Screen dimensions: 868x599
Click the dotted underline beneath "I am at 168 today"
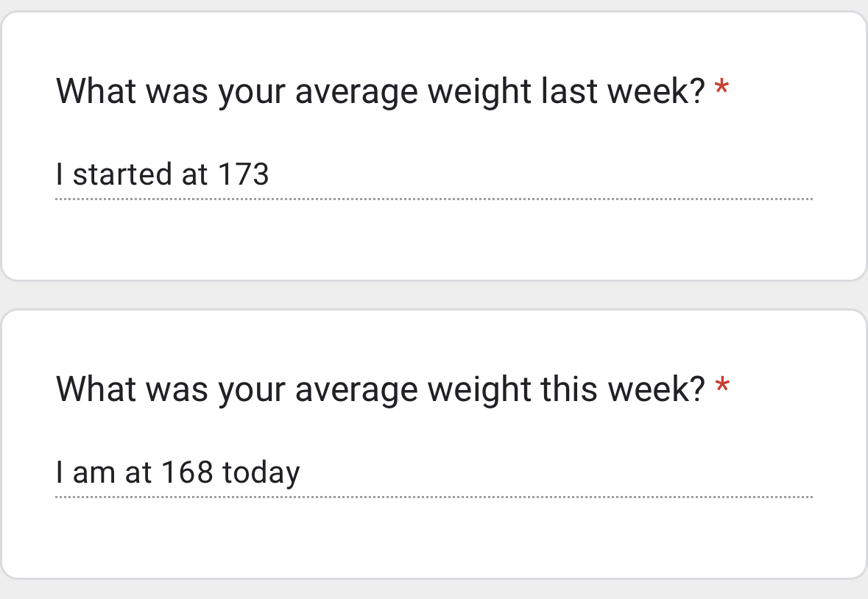(x=434, y=497)
